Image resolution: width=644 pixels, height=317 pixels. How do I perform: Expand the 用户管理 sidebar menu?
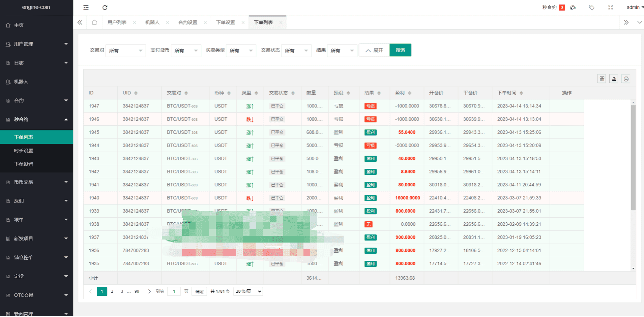(x=36, y=44)
